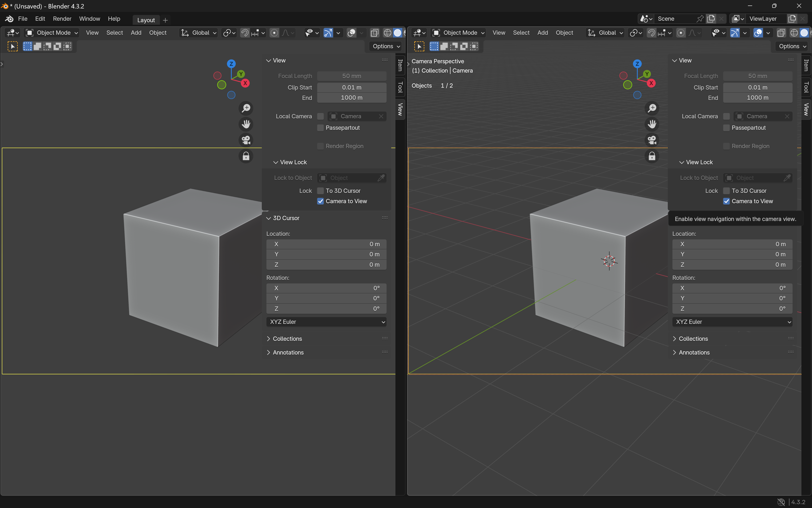
Task: Toggle snapping magnet in left viewport header
Action: 245,33
